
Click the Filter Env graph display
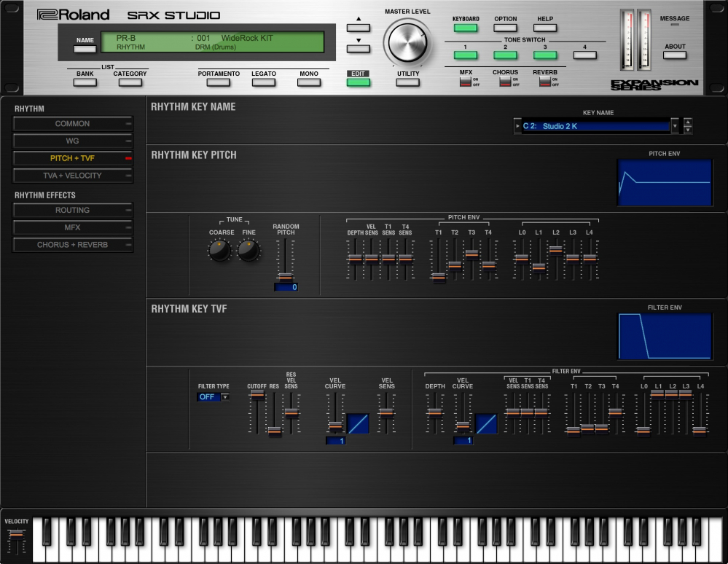point(665,337)
